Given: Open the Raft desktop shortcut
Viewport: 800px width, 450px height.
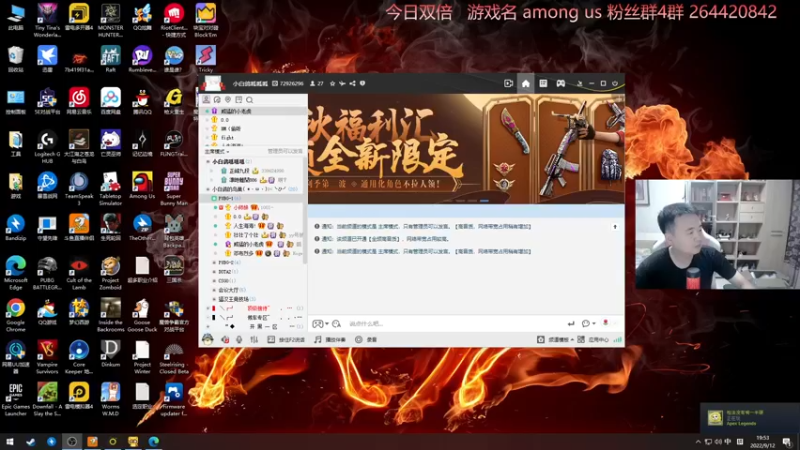Looking at the screenshot, I should tap(110, 59).
